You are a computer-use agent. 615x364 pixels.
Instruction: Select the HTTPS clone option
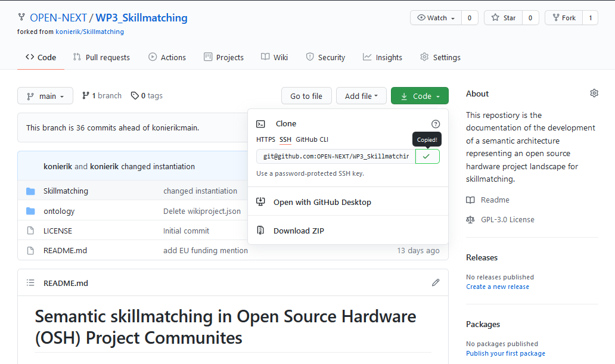(x=266, y=139)
